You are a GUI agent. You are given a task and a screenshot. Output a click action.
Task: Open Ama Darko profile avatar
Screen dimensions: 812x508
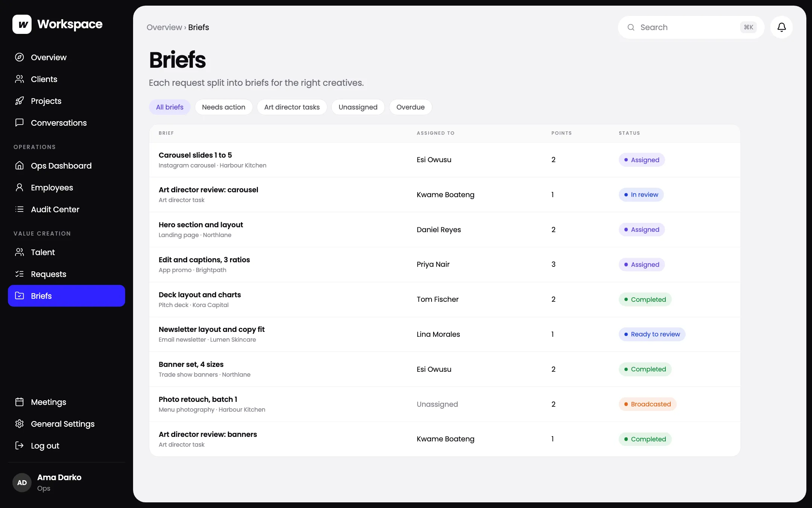tap(22, 483)
